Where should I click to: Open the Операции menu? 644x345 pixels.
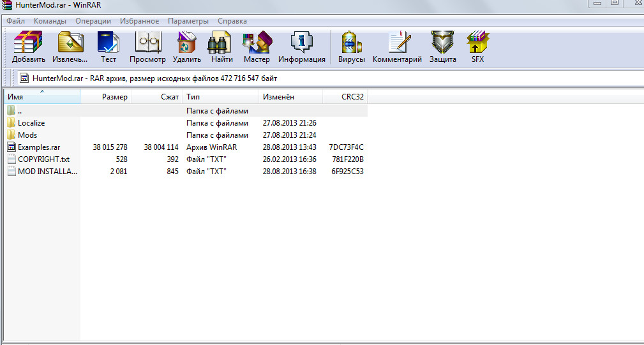coord(93,21)
